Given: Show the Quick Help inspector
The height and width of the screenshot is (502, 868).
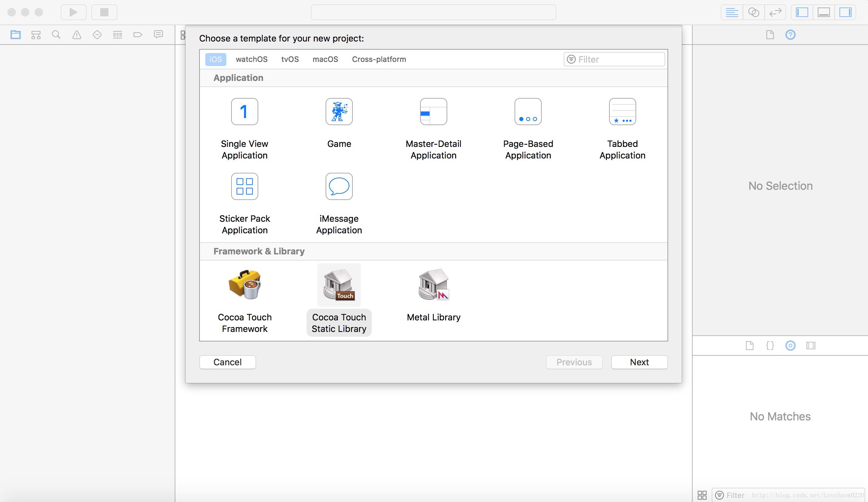Looking at the screenshot, I should pos(791,35).
